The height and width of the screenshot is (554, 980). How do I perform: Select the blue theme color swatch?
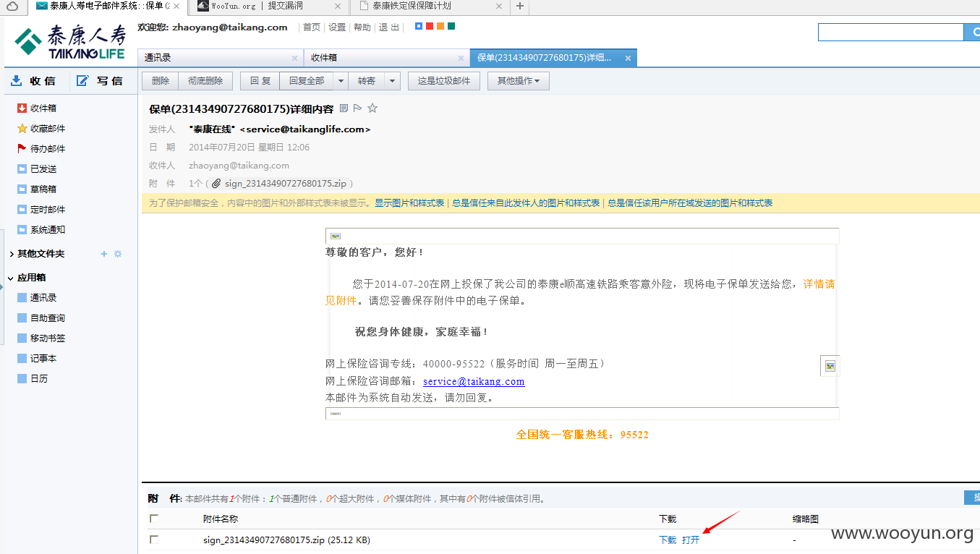click(419, 26)
